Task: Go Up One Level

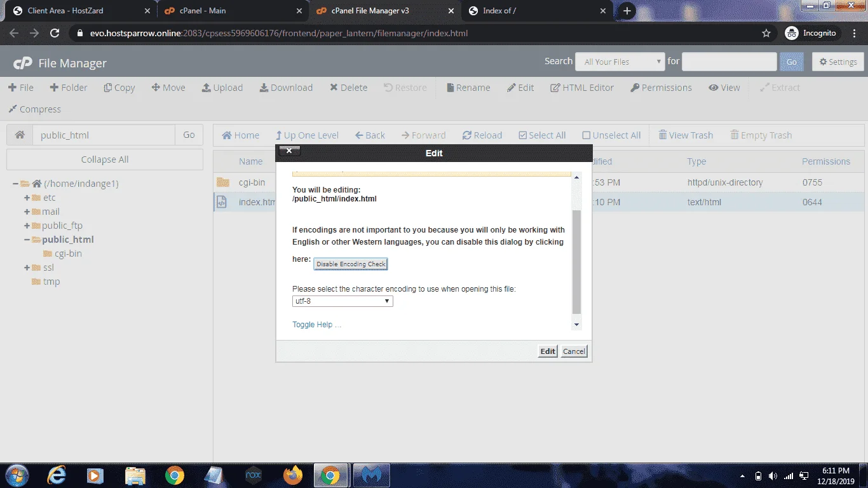Action: click(x=307, y=135)
